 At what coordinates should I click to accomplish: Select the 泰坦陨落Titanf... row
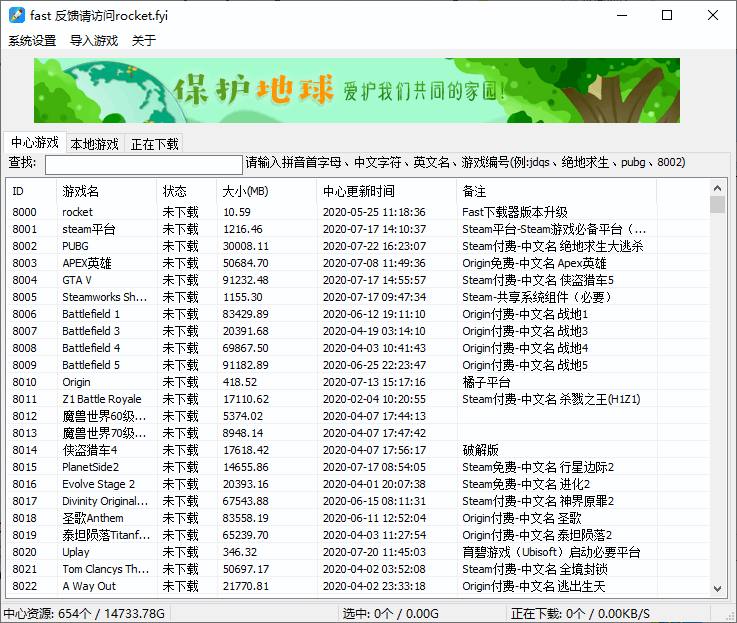tap(357, 535)
